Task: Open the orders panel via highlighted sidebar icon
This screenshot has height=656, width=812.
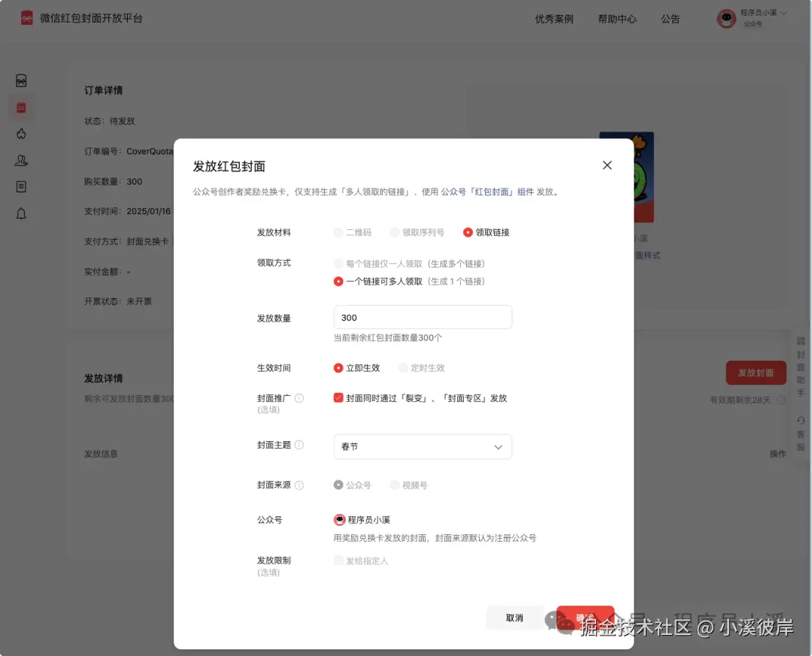Action: click(21, 107)
